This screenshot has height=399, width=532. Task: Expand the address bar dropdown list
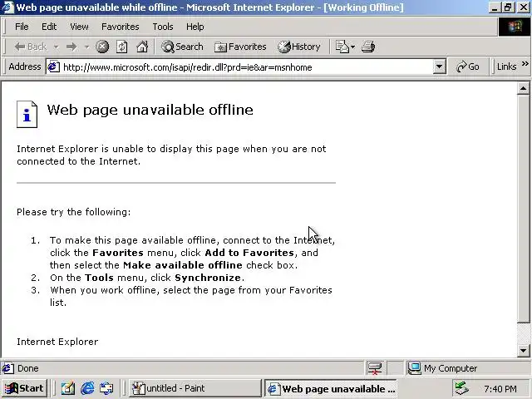click(439, 66)
